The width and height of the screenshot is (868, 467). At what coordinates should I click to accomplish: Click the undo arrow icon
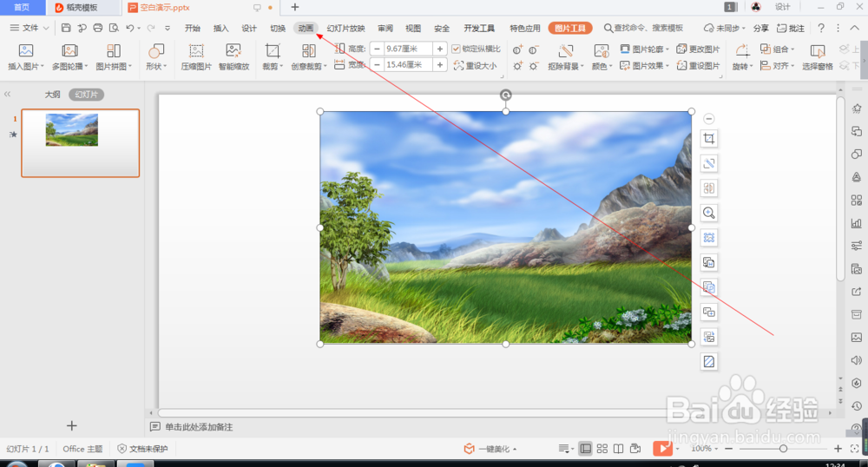129,28
